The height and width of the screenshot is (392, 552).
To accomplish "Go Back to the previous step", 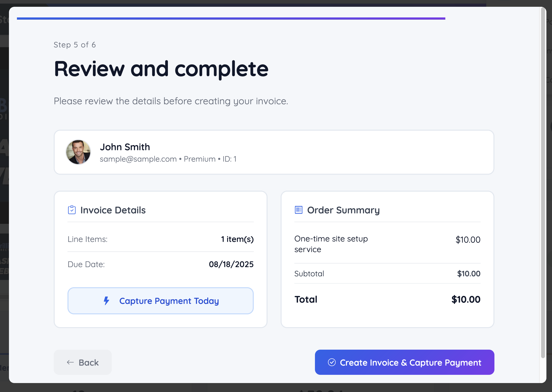I will point(83,362).
